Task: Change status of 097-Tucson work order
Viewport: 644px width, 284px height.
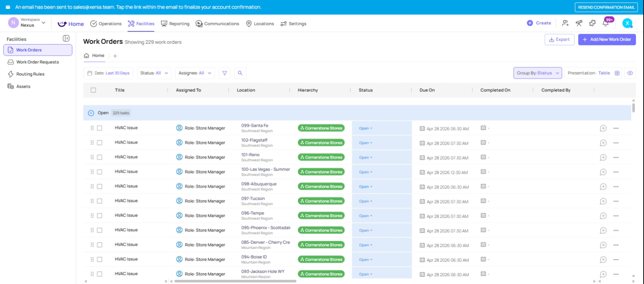Action: pos(365,201)
